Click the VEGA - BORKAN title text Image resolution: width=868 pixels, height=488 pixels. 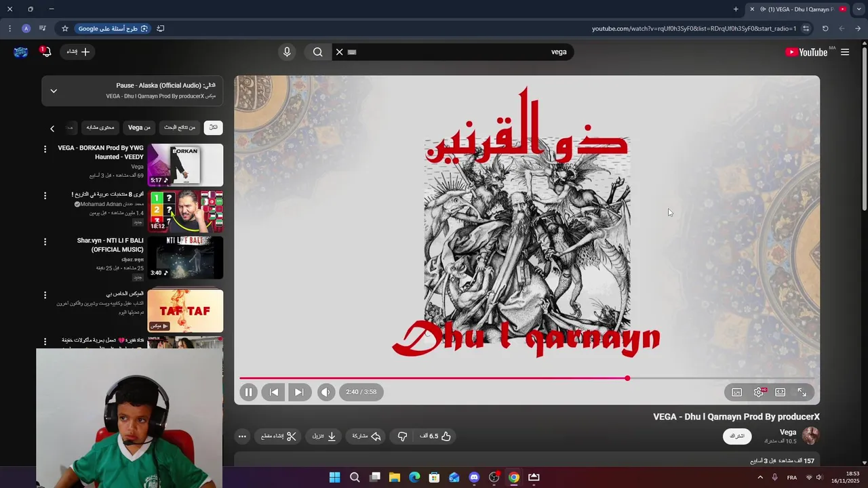coord(101,152)
